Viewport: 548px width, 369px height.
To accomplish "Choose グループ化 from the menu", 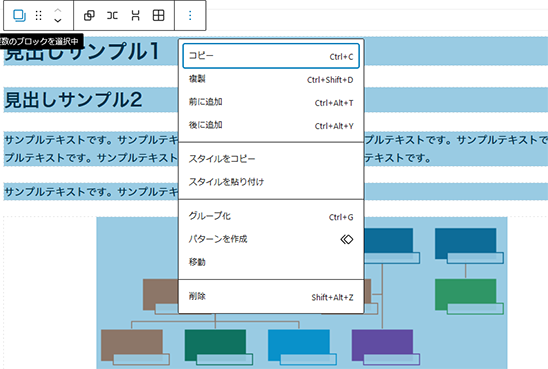I will (x=271, y=216).
